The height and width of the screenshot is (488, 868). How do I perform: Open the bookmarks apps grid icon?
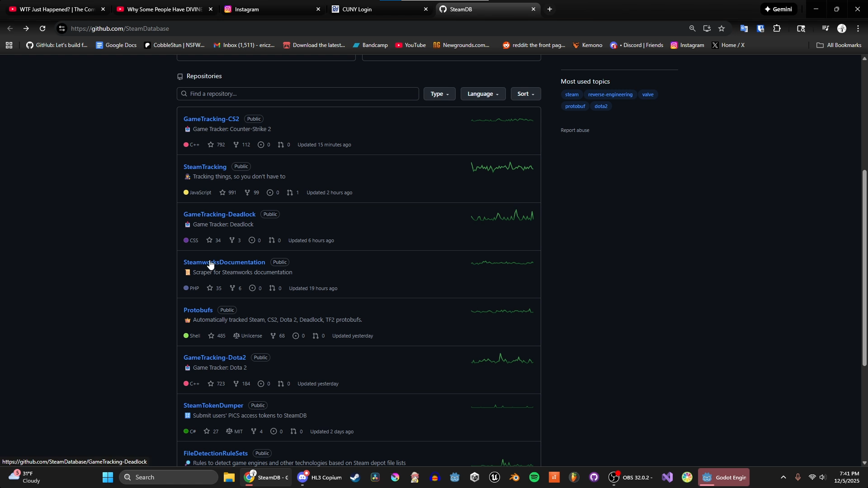(x=9, y=45)
